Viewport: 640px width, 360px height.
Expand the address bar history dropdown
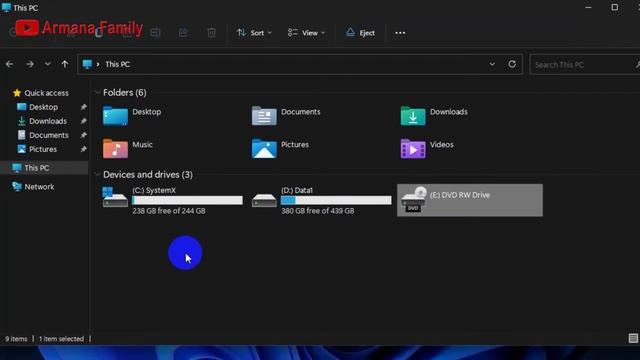coord(492,64)
